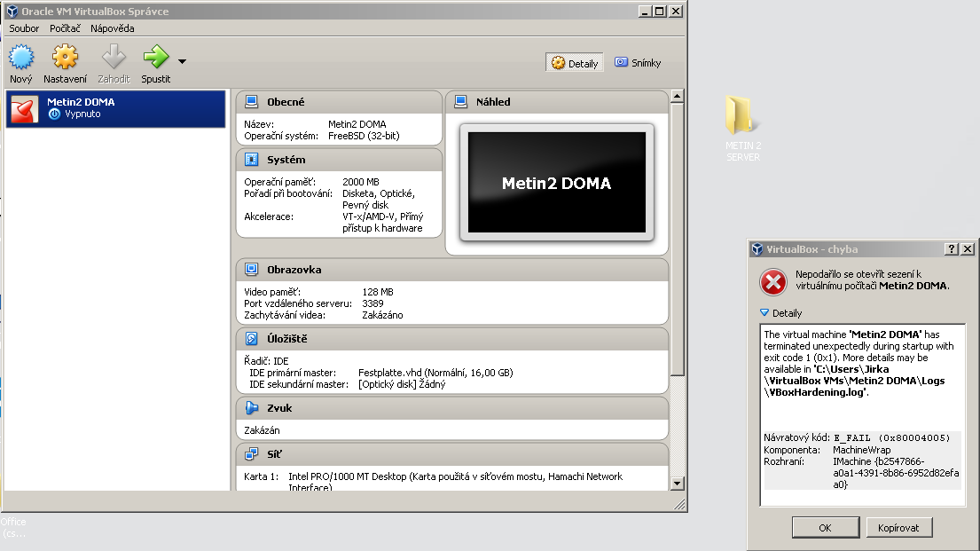This screenshot has width=980, height=551.
Task: Open Nastavení settings gear icon
Action: pyautogui.click(x=65, y=57)
